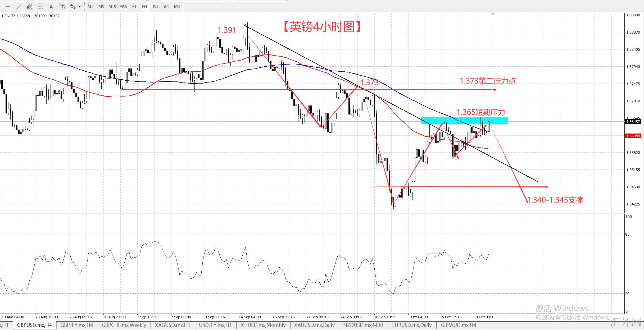Open the EURUSD.mx,Daily chart tab
This screenshot has width=644, height=330.
click(412, 325)
